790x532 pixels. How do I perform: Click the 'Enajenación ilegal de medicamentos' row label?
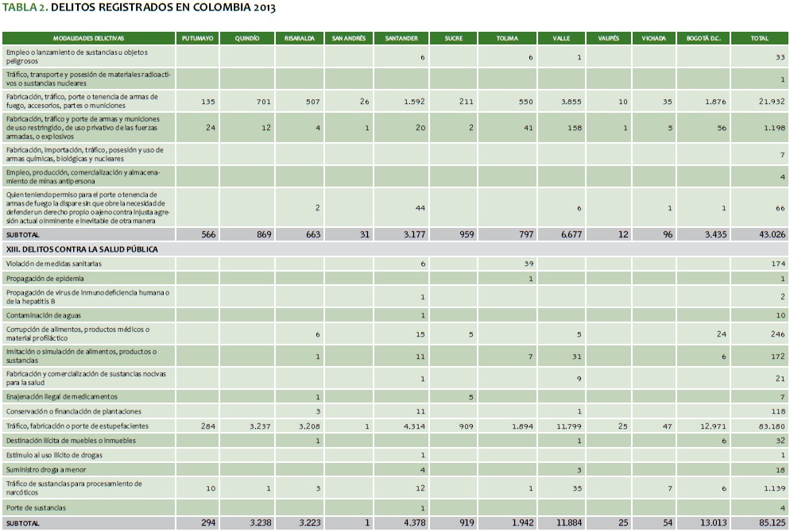(x=61, y=396)
